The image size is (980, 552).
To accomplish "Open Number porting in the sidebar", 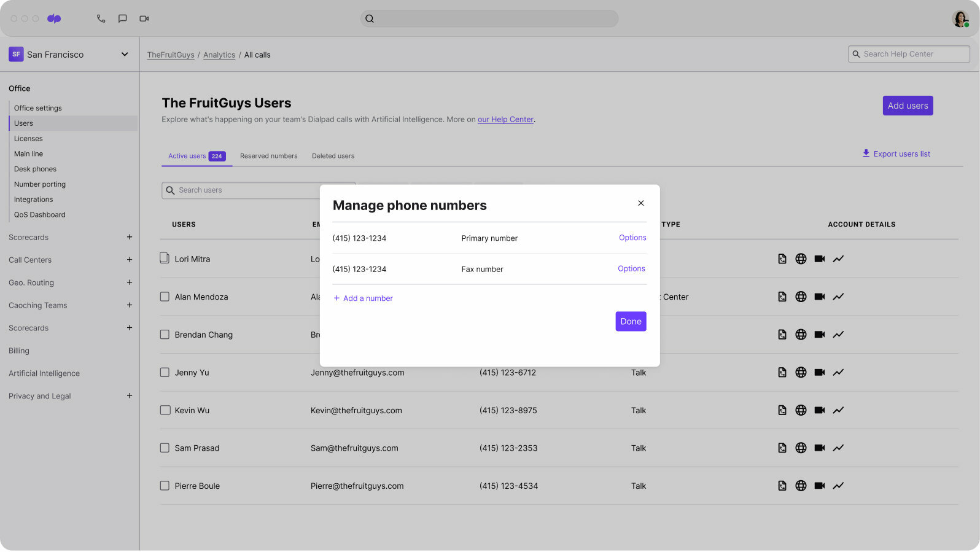I will pyautogui.click(x=40, y=185).
